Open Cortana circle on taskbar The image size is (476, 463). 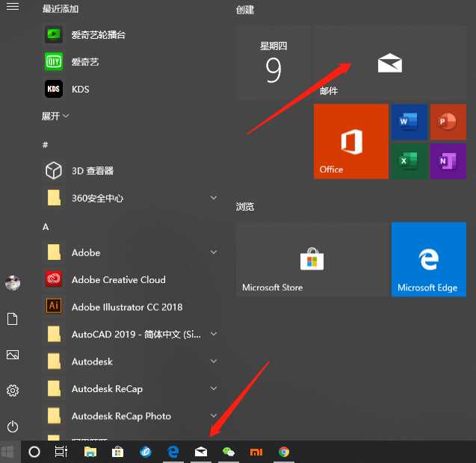click(34, 452)
